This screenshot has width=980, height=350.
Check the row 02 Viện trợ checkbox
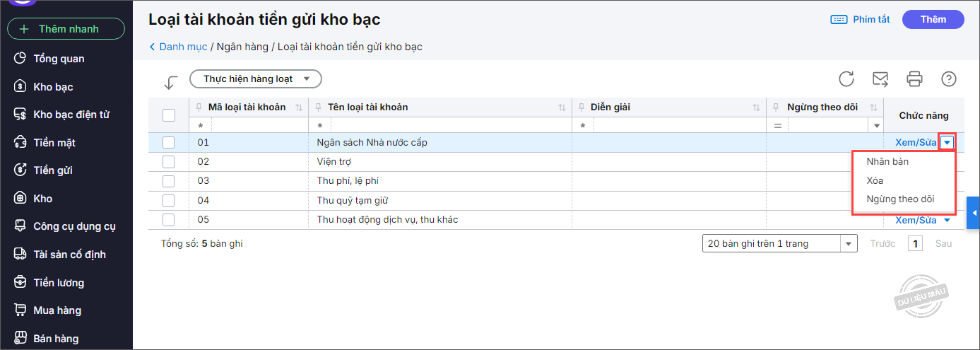click(169, 162)
